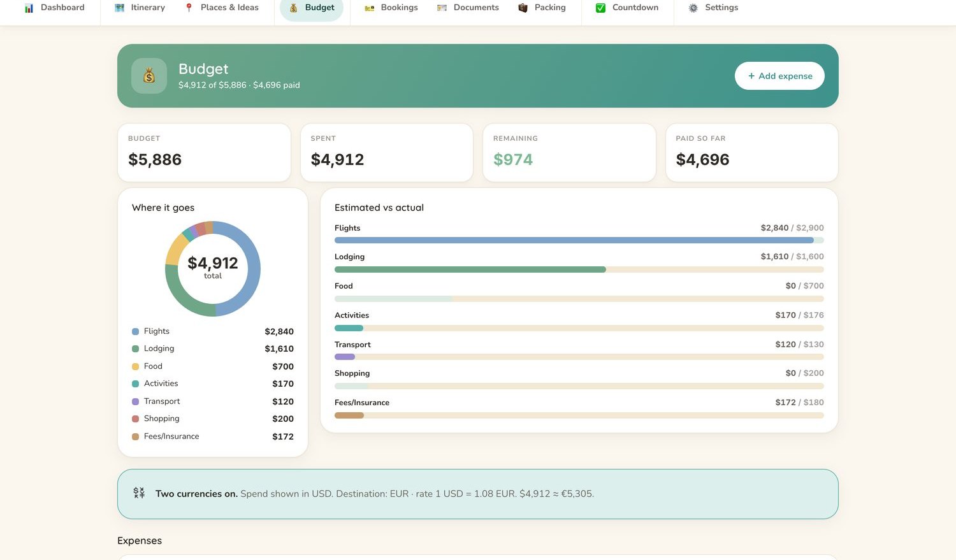Click the REMAINING $974 card

click(569, 152)
